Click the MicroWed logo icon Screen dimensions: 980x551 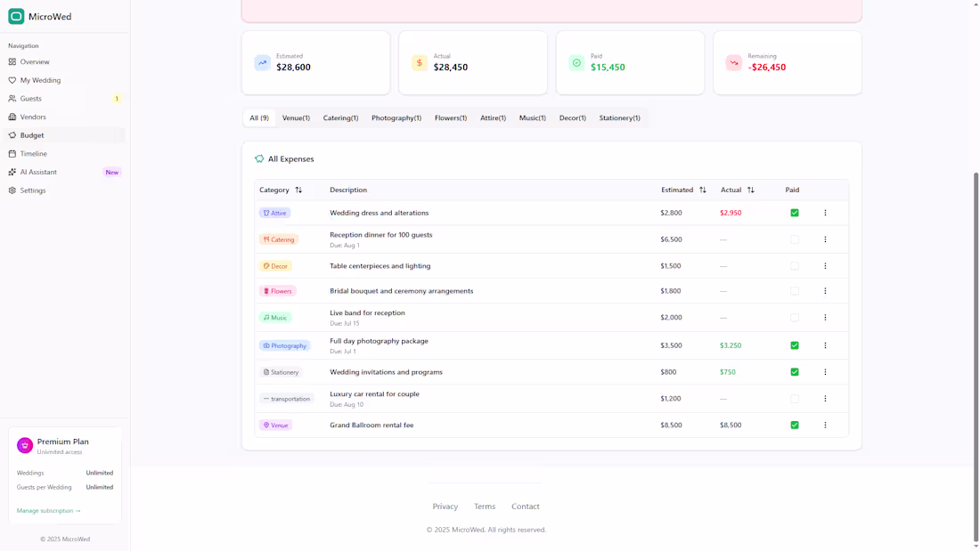tap(16, 17)
